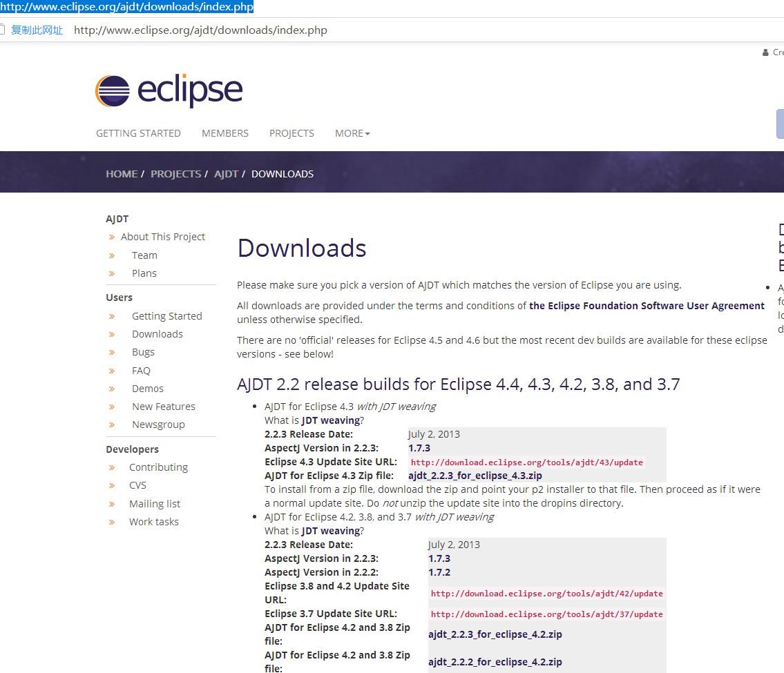Click the highlighted URL in address field

pos(127,6)
